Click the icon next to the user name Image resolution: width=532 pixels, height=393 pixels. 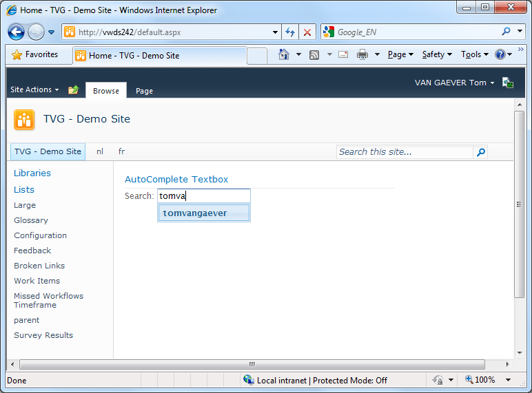tap(508, 83)
